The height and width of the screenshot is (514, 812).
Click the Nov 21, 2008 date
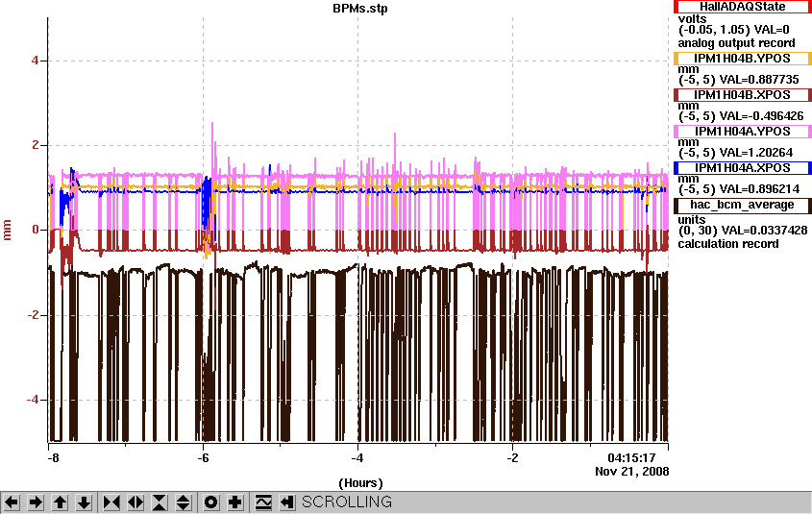[x=631, y=472]
